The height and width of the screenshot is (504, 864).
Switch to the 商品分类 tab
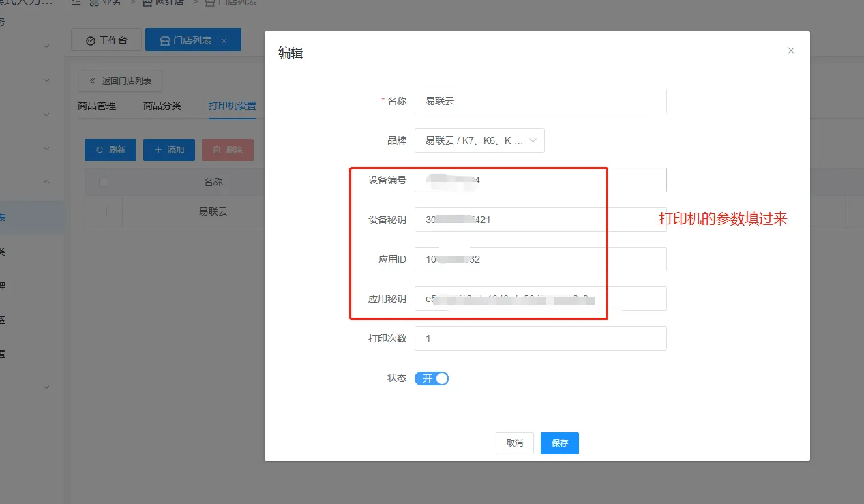pyautogui.click(x=162, y=106)
